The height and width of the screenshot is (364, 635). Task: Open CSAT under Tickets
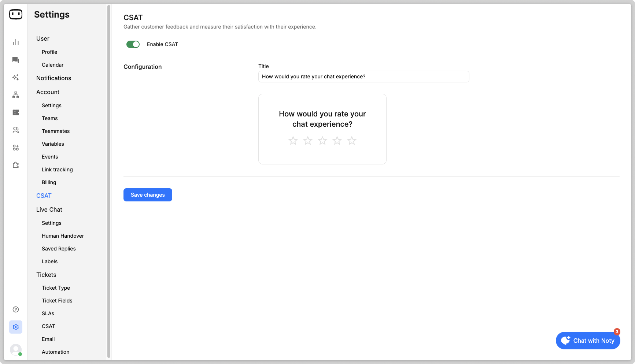tap(48, 326)
